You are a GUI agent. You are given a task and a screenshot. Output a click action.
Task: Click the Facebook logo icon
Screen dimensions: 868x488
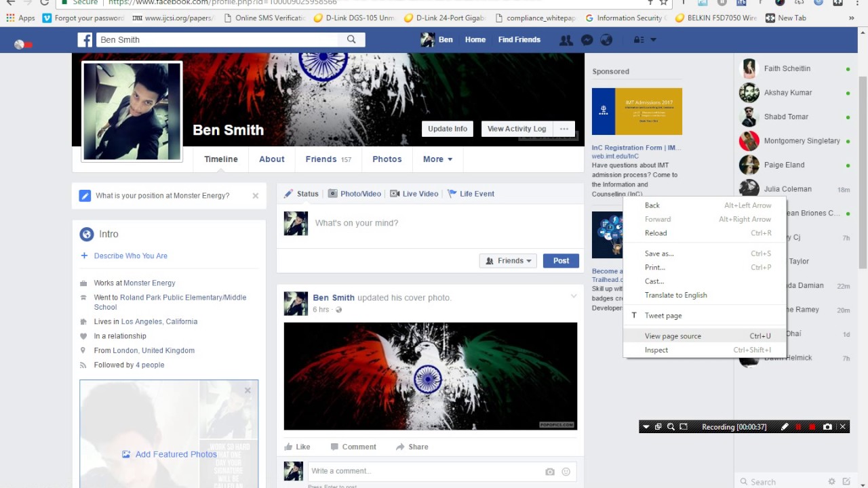85,40
